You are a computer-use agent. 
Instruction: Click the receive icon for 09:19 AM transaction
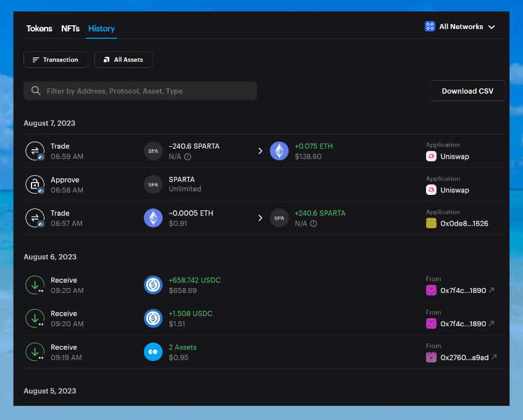[35, 352]
